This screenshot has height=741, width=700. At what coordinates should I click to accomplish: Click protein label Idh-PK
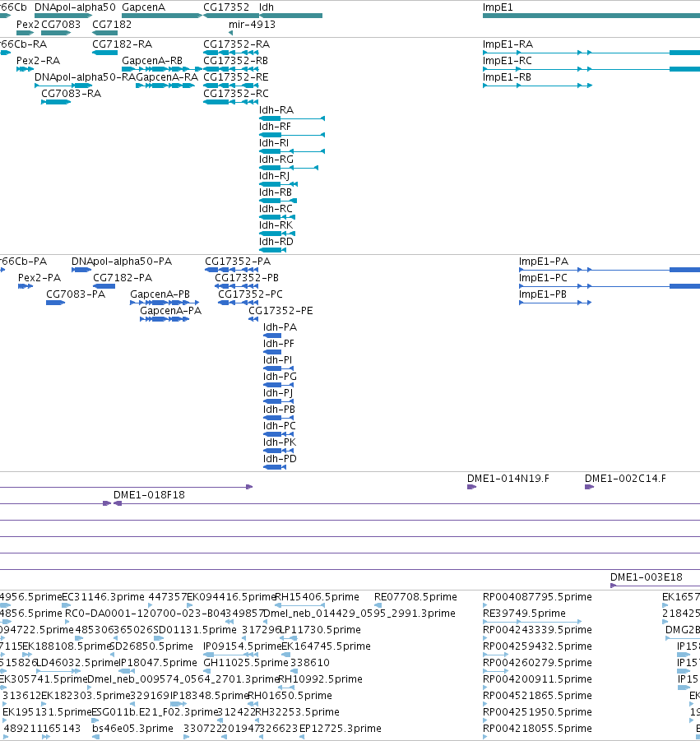(280, 442)
